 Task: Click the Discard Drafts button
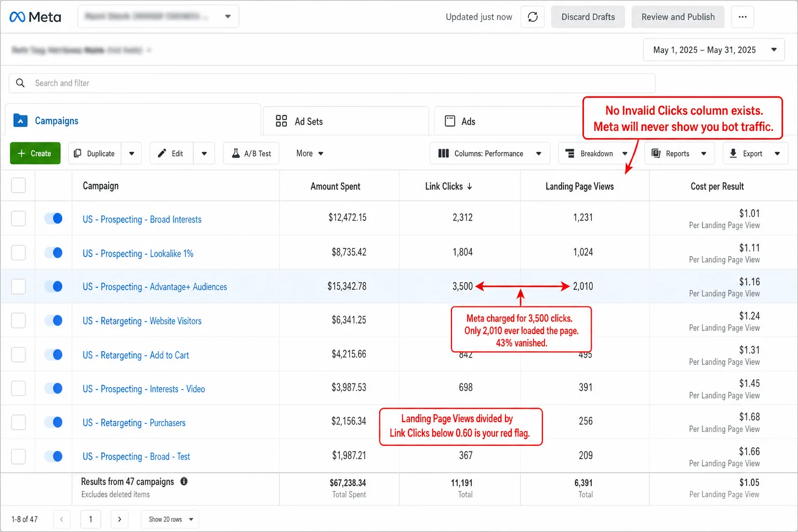(588, 17)
